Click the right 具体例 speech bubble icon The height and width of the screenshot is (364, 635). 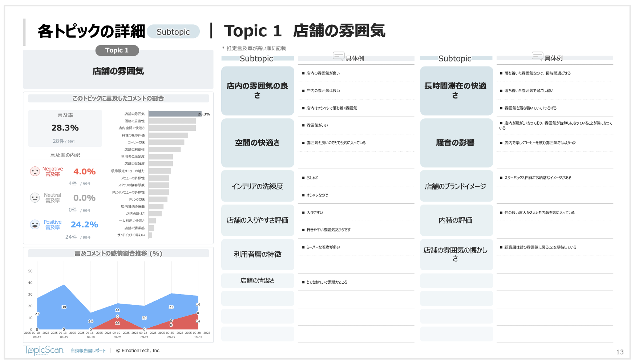click(537, 56)
